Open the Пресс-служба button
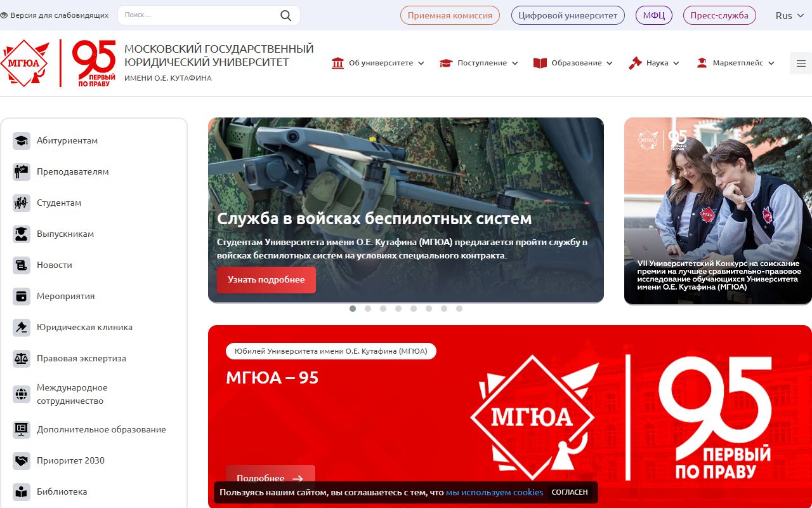 click(719, 15)
